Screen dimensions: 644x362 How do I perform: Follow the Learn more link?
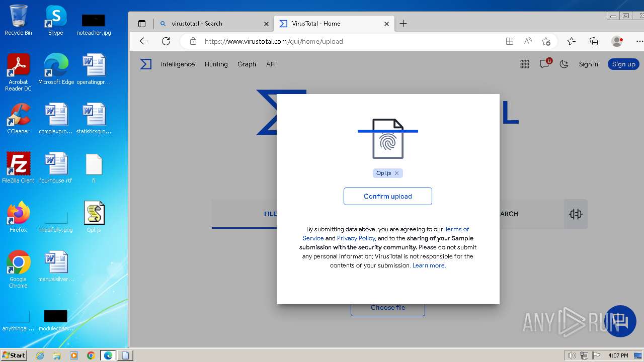click(x=429, y=265)
